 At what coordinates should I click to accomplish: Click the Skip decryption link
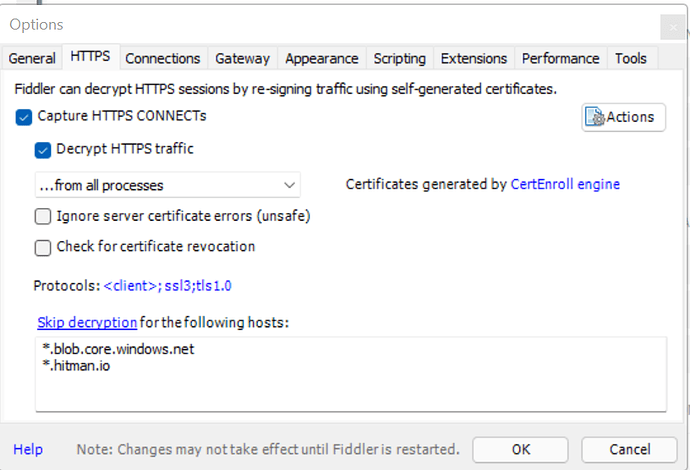point(87,322)
